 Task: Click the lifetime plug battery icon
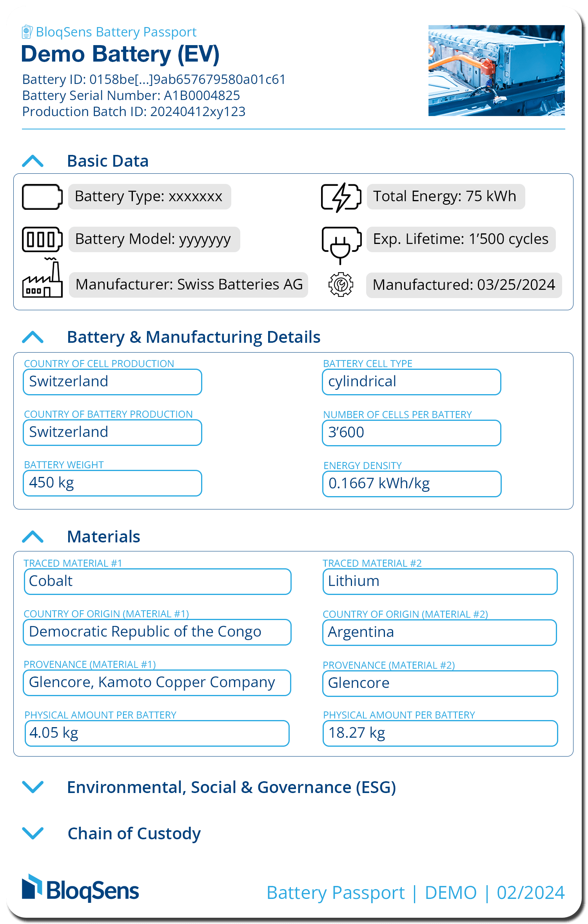[x=341, y=245]
